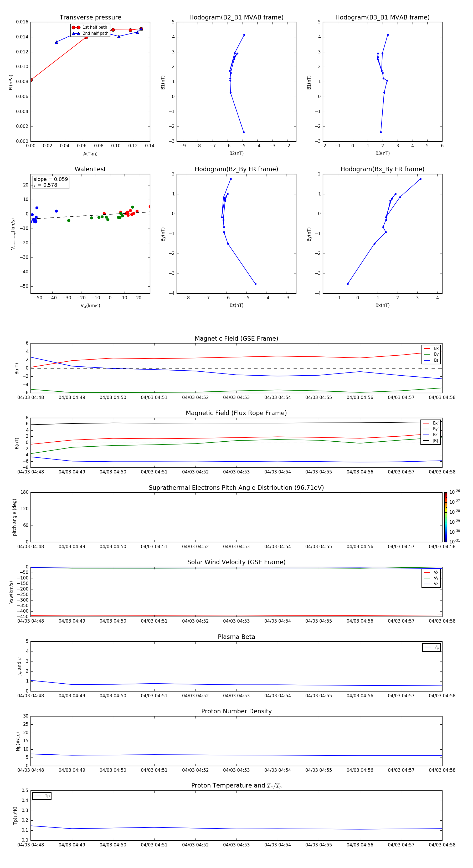Click the 'Bz(nT)' x-axis label
This screenshot has width=473, height=868.
(236, 305)
